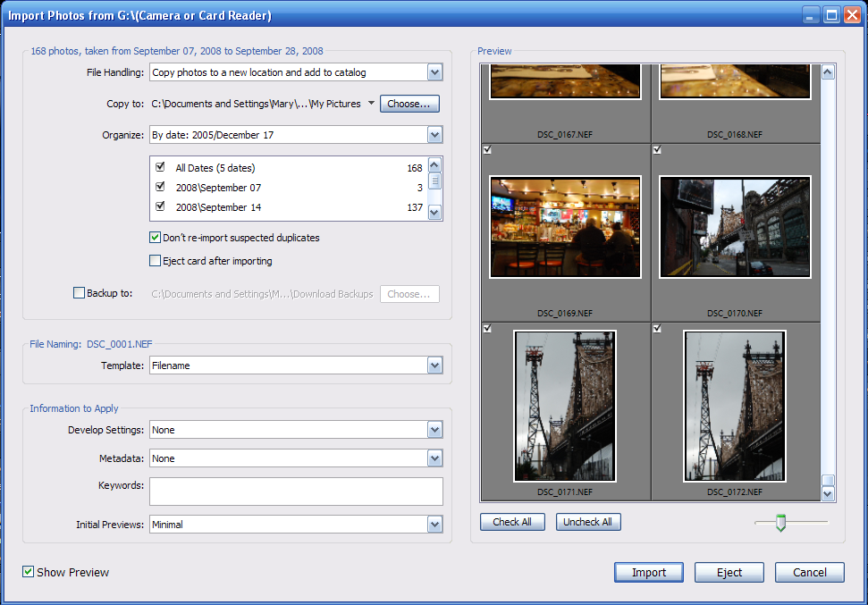Uncheck the DSC_0169.NEF selection checkmark
Viewport: 868px width, 605px height.
[x=487, y=150]
